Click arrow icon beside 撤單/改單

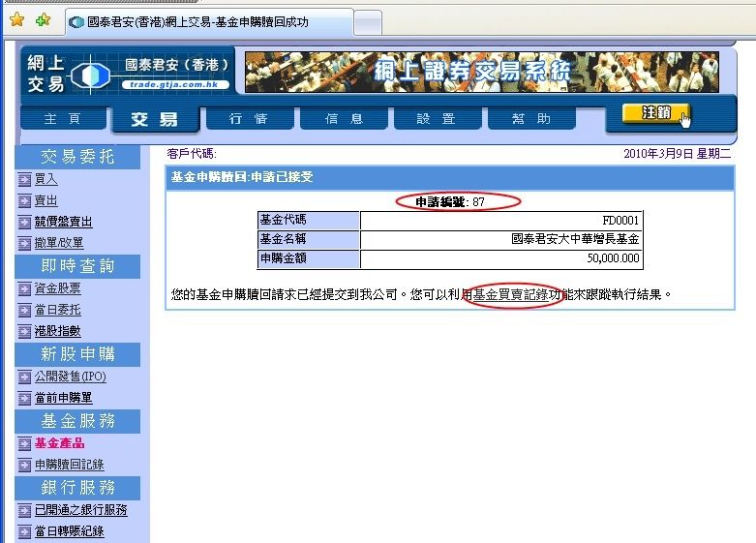[x=24, y=244]
